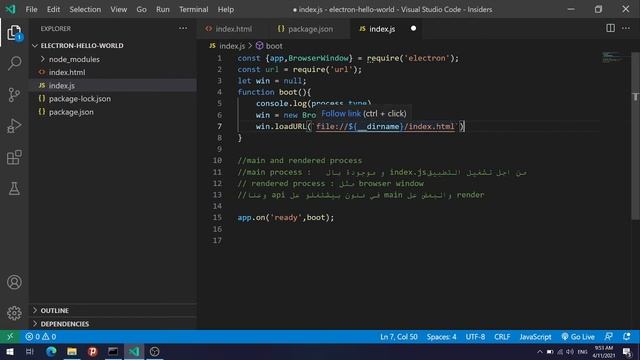Open the Run menu
The image size is (640, 360).
coord(162,9)
